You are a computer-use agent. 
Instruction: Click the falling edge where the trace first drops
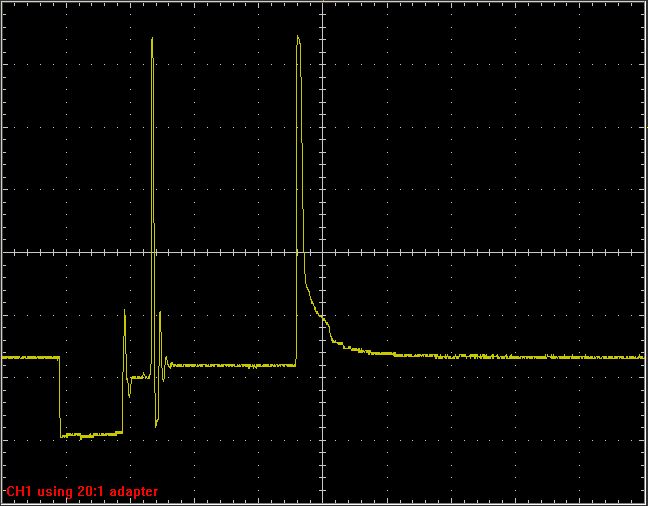[x=60, y=396]
